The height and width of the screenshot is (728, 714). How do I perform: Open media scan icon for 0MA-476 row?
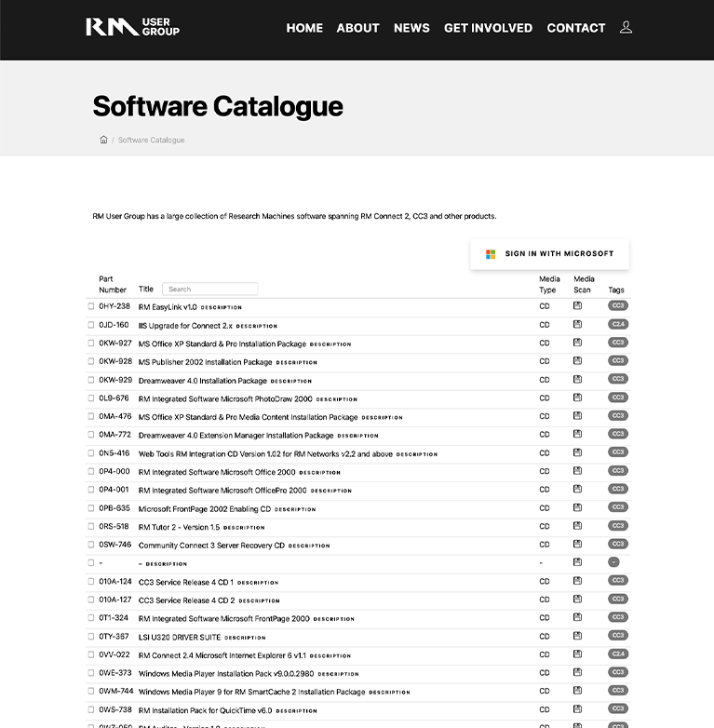tap(577, 415)
